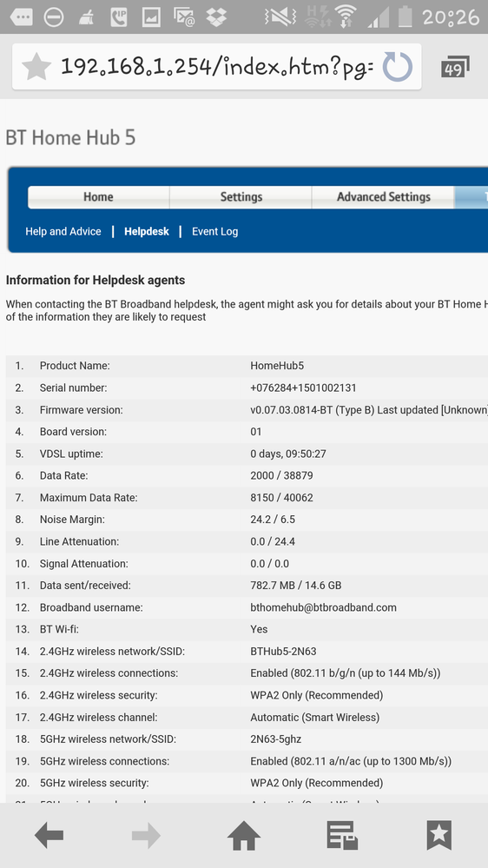Image resolution: width=488 pixels, height=868 pixels.
Task: Tap the Dropbox notification icon in status bar
Action: click(x=216, y=17)
